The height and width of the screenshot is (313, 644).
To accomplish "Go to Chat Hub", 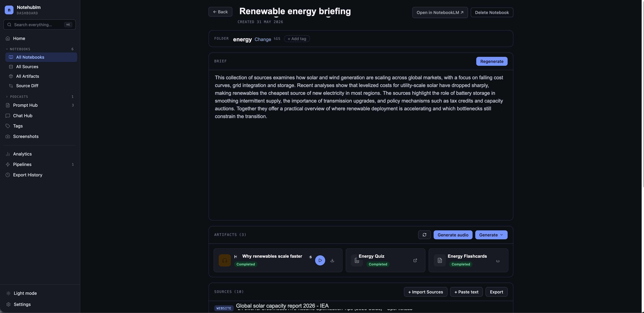I will pos(40,116).
